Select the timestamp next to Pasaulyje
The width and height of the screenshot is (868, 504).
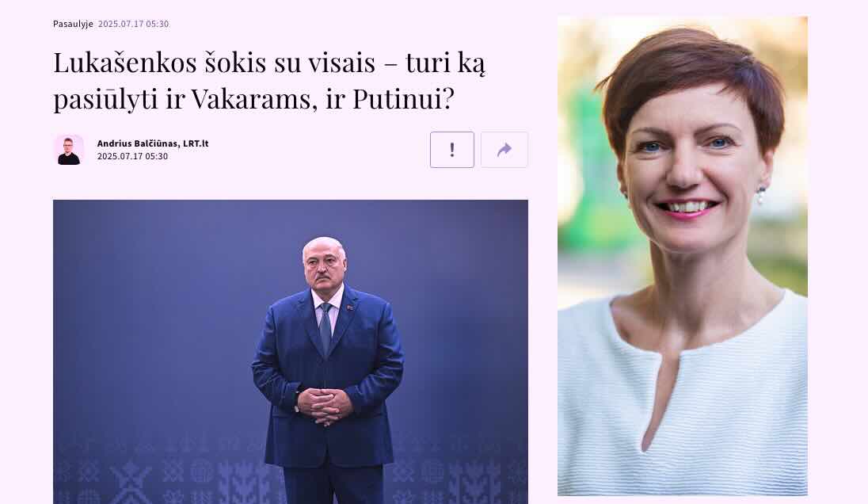coord(133,24)
